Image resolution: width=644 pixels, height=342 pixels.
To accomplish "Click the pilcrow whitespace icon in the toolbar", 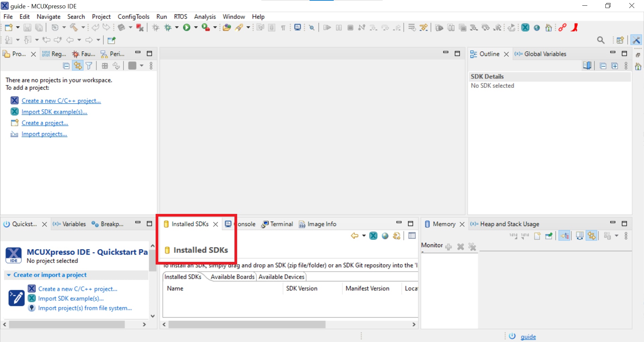I will pyautogui.click(x=283, y=28).
